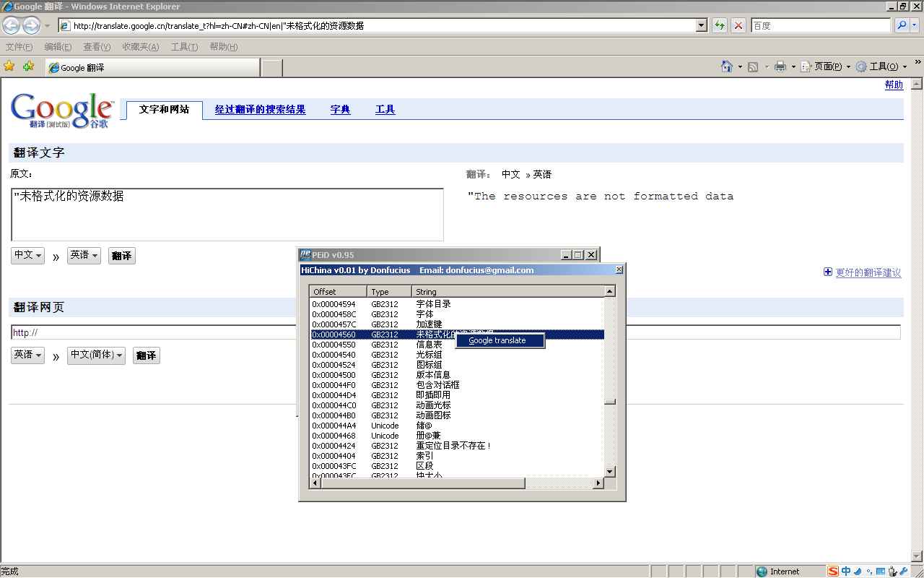Click the Google 翻译 browser tab

coord(152,67)
